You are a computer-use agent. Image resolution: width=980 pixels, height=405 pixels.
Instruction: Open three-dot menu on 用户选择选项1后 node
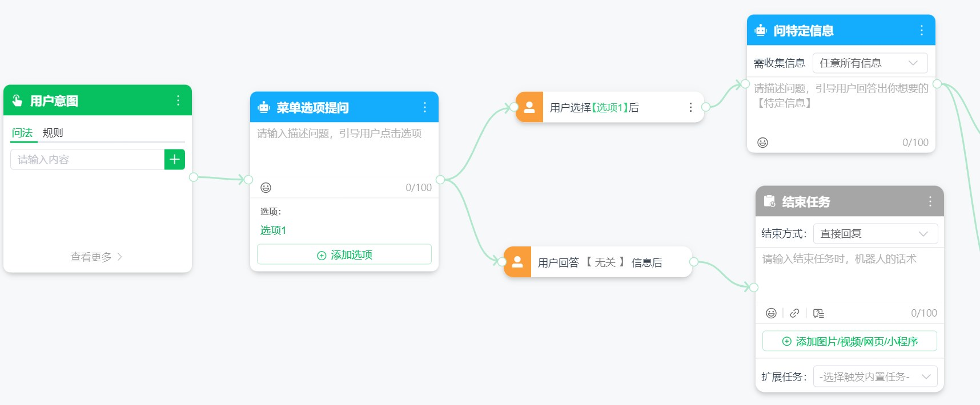click(x=690, y=107)
